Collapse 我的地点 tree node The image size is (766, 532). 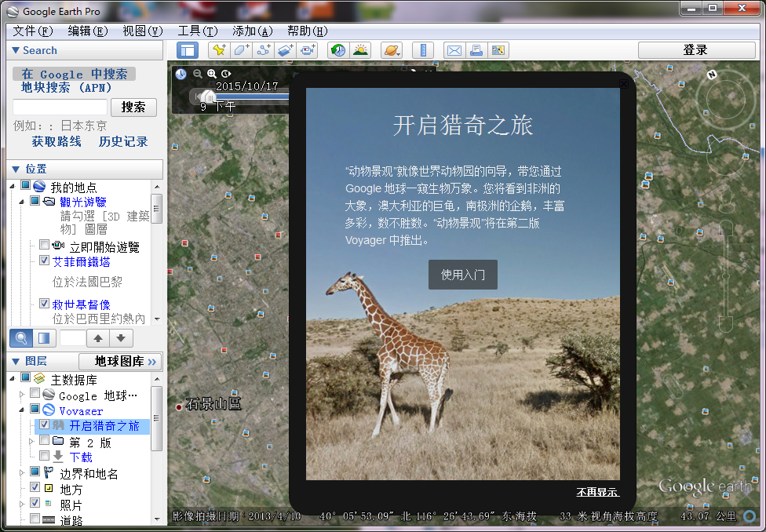click(13, 186)
